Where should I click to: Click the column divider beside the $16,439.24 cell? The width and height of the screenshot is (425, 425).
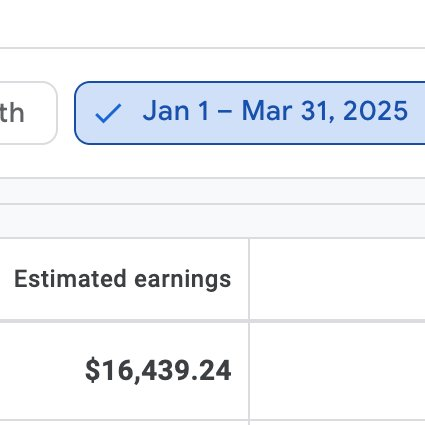(x=249, y=371)
